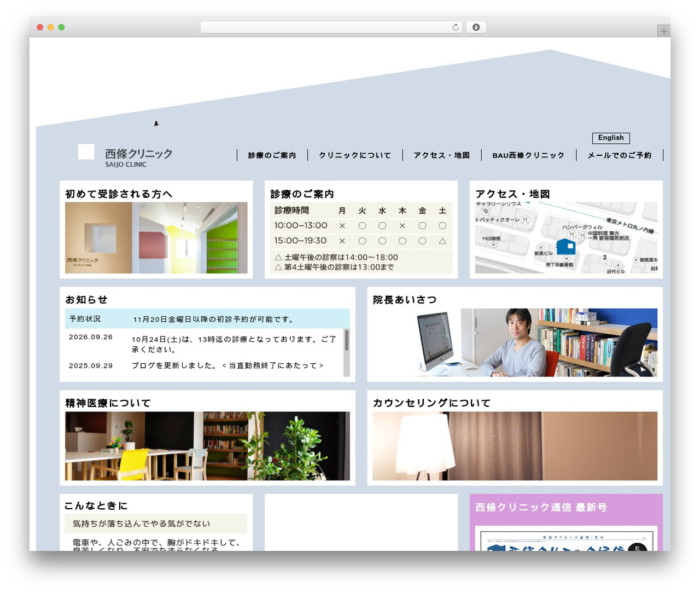The width and height of the screenshot is (700, 593).
Task: Click the waiting room table photo
Action: point(207,446)
